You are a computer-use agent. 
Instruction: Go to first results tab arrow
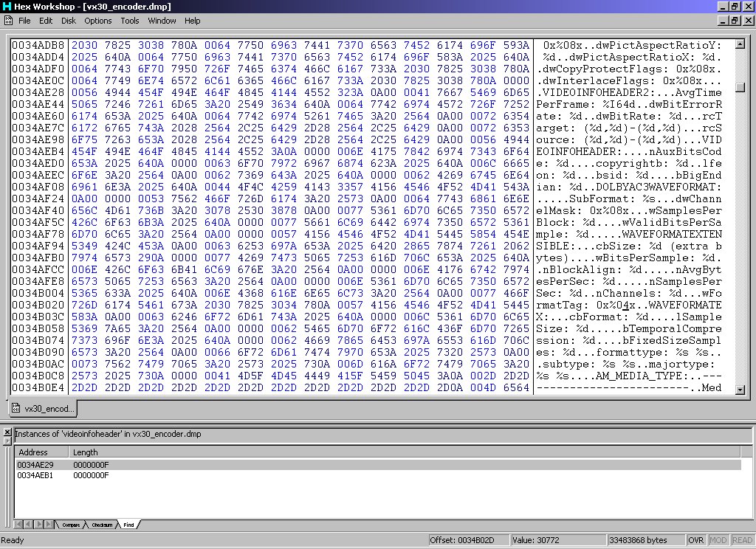[x=18, y=525]
